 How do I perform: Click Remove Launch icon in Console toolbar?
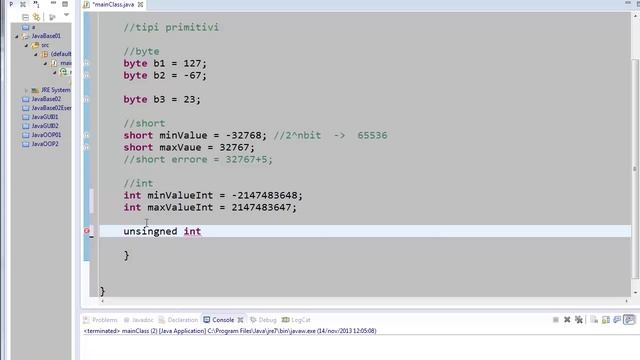[567, 320]
